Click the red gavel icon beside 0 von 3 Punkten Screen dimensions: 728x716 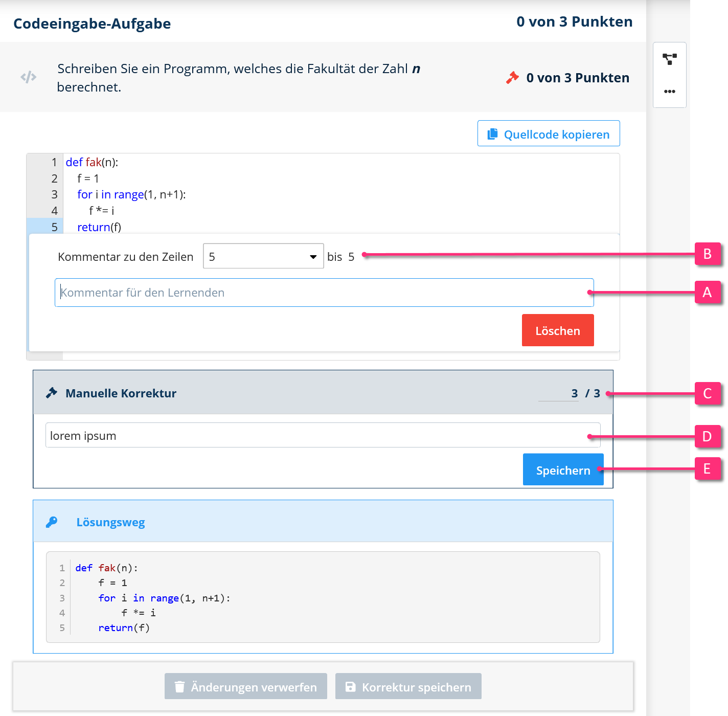click(x=512, y=78)
